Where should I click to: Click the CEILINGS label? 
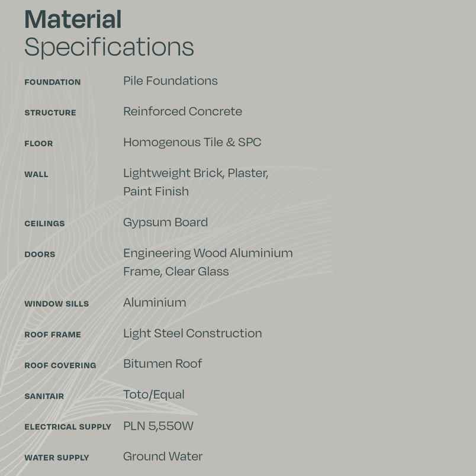coord(44,224)
